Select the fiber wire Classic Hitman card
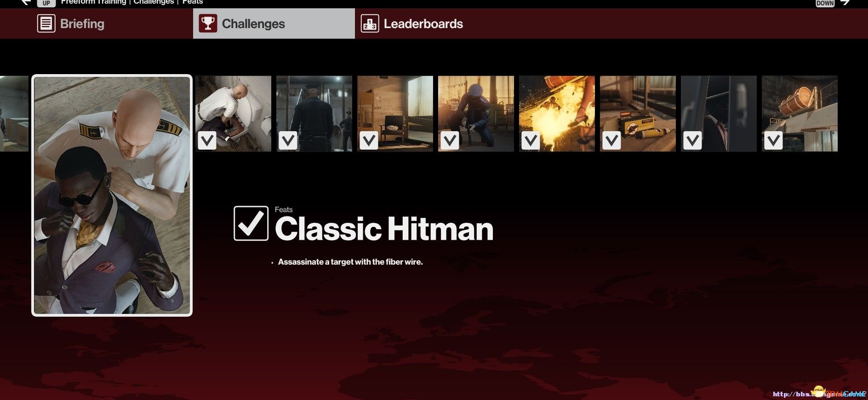 112,195
